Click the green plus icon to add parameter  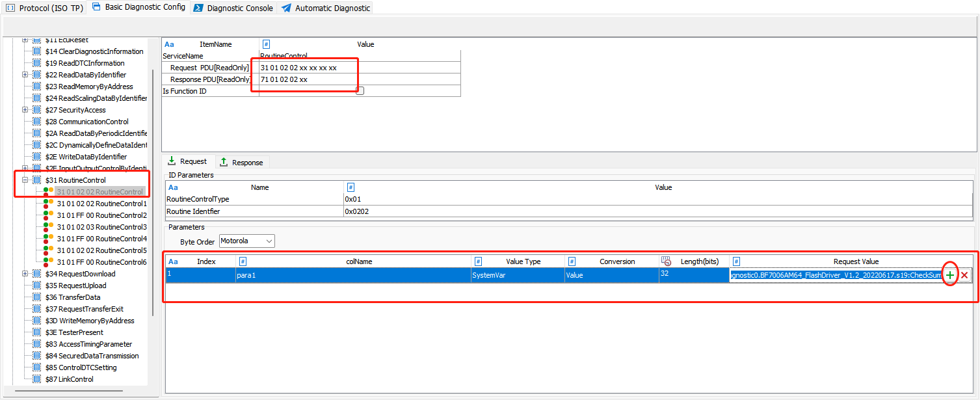pyautogui.click(x=950, y=274)
